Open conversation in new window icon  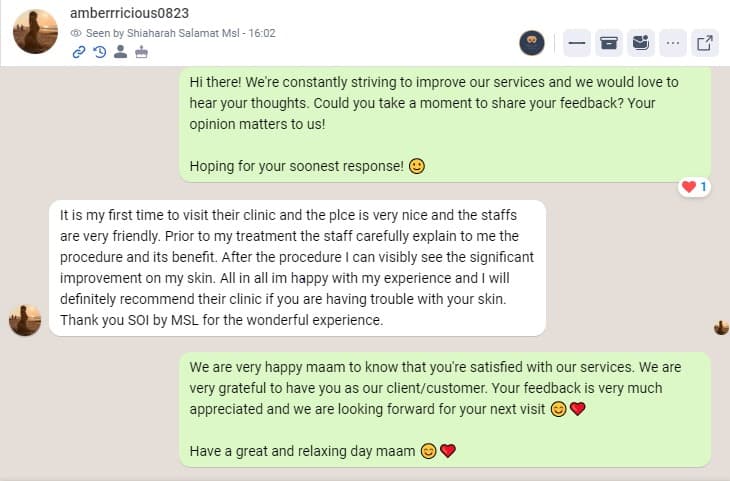704,43
